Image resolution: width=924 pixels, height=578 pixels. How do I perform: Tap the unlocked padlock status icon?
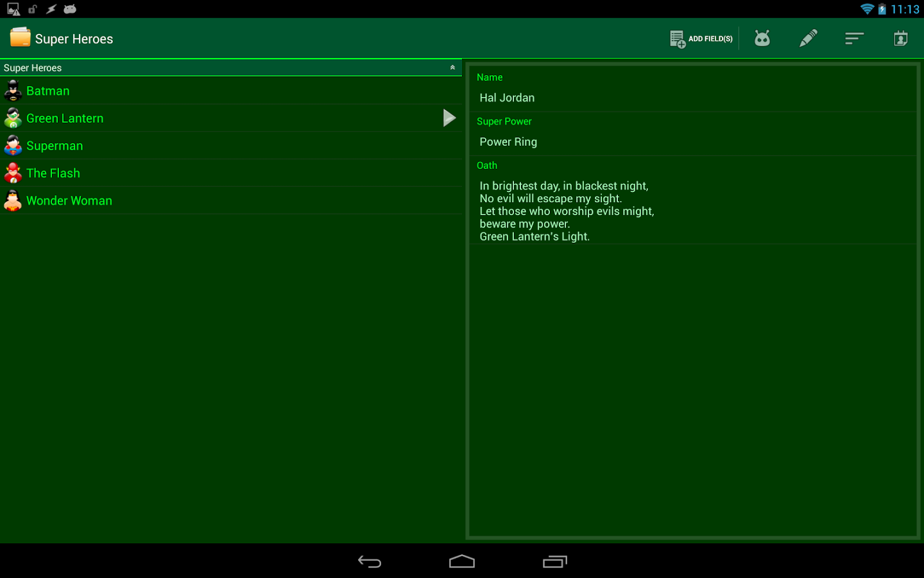[x=33, y=9]
